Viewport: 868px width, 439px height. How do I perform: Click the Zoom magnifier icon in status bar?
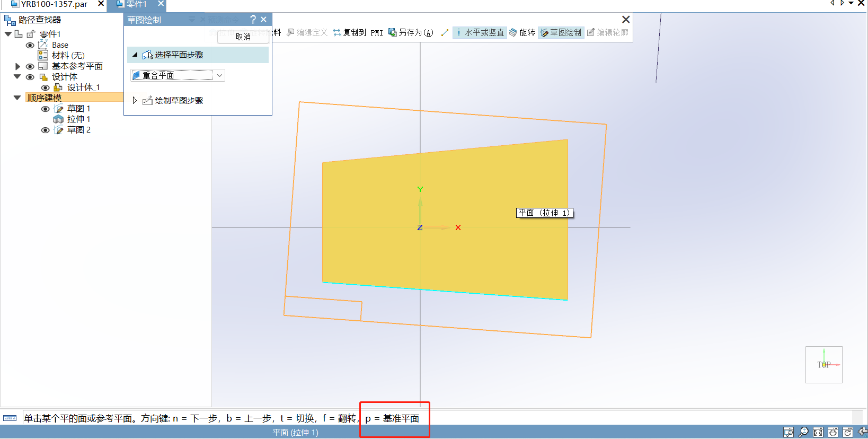(x=803, y=432)
